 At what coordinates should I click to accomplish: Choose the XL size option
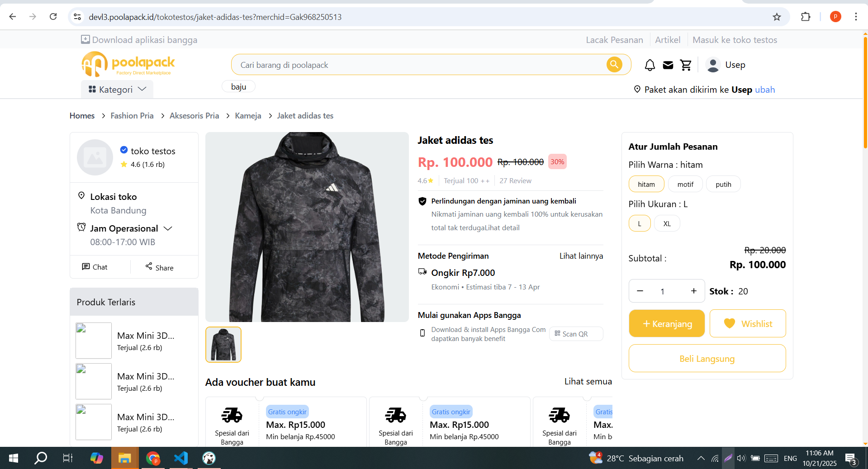pyautogui.click(x=667, y=223)
